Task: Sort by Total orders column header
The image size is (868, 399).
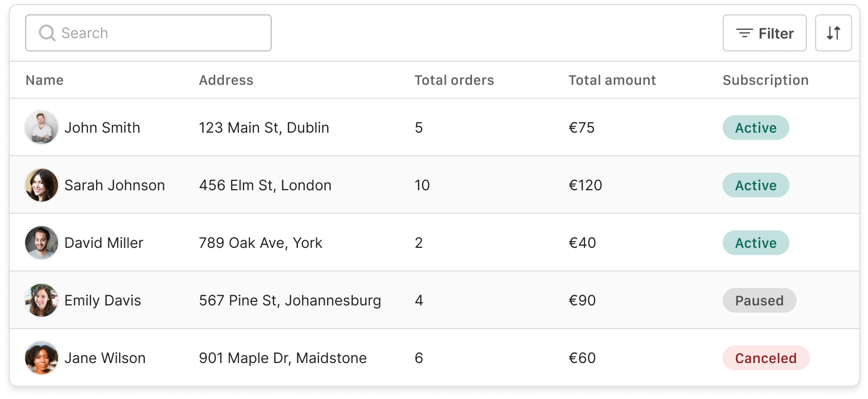Action: pos(454,80)
